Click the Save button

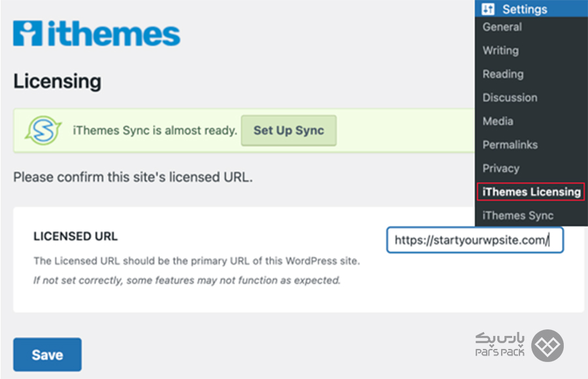tap(47, 355)
